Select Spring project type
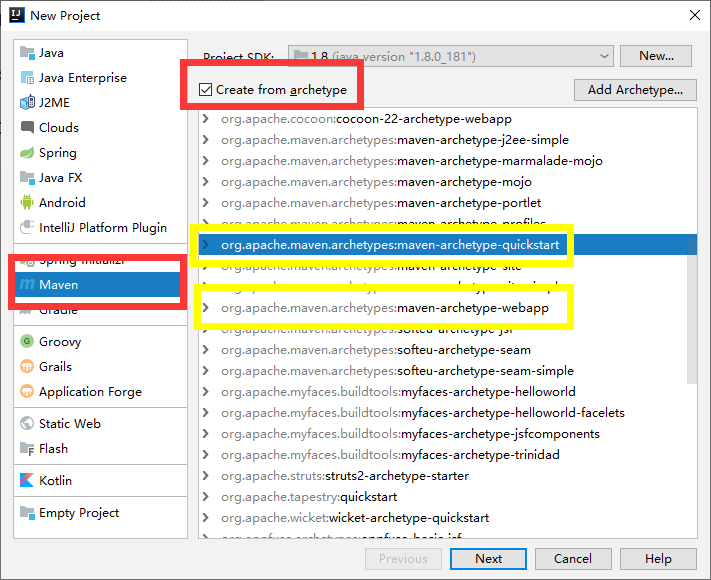711x580 pixels. 100,153
